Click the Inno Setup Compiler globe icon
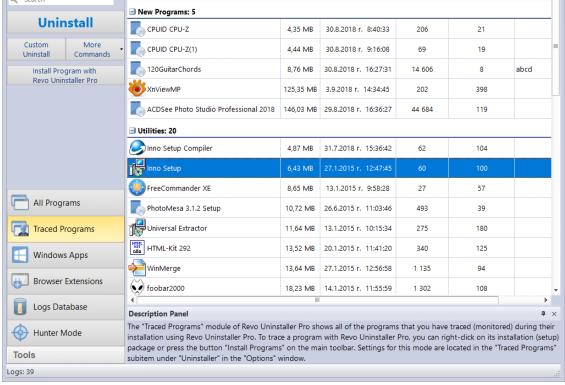This screenshot has height=385, width=565. 137,148
